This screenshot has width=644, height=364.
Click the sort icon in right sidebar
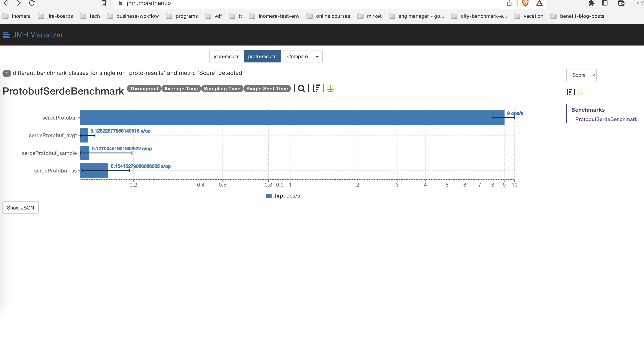tap(569, 92)
